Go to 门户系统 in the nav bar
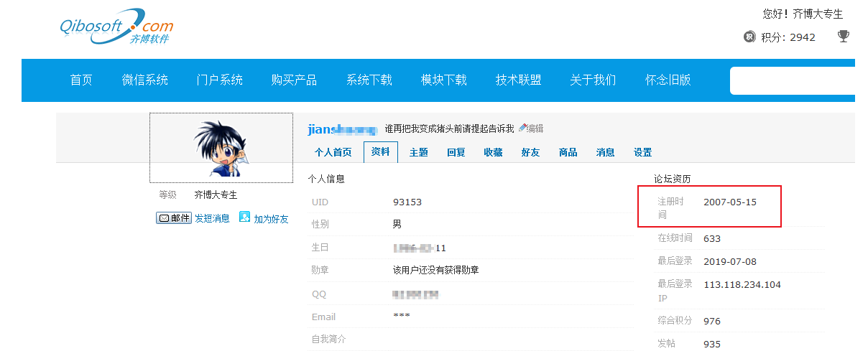The image size is (868, 351). click(220, 80)
